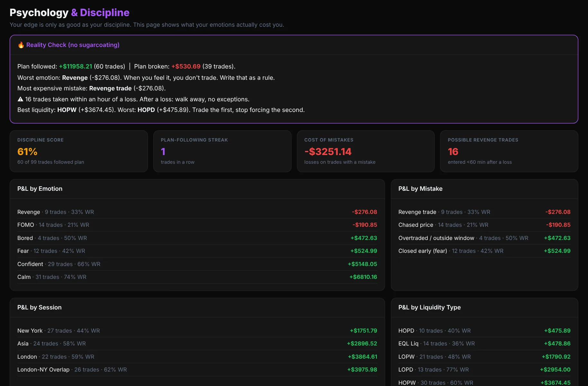Click the +$6810.16 Calm profit value
The width and height of the screenshot is (588, 386).
[363, 277]
